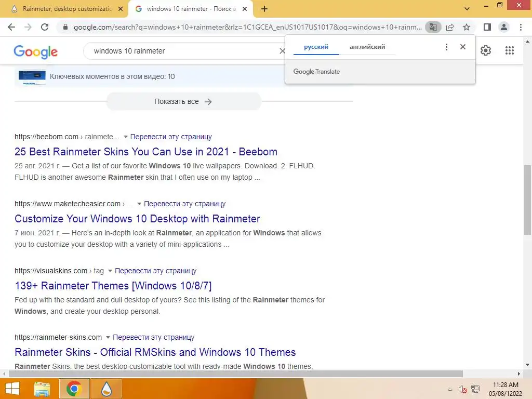Click inside the search query field

tap(183, 51)
